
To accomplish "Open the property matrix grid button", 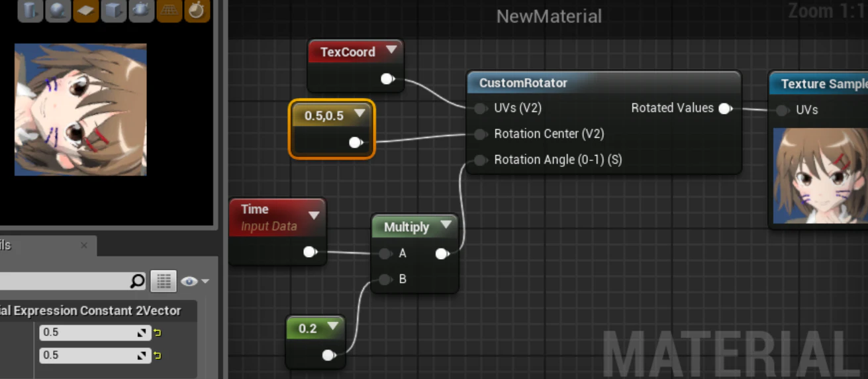I will pyautogui.click(x=164, y=282).
